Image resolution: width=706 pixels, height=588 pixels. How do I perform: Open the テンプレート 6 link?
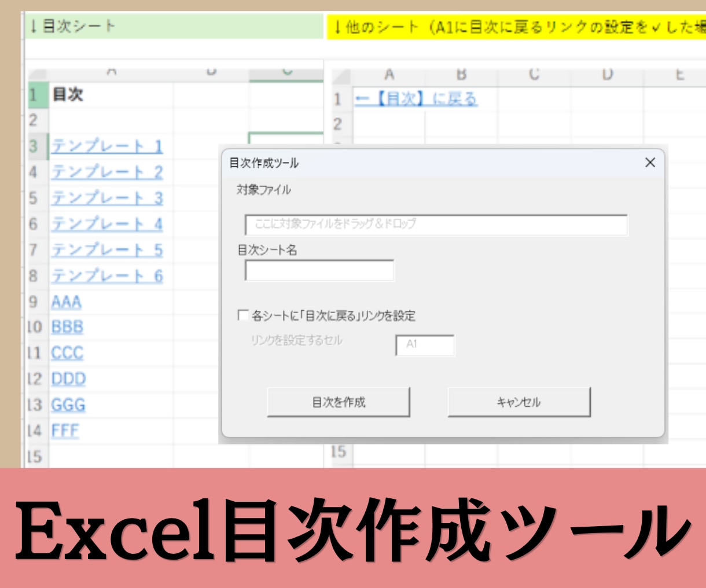(x=107, y=276)
